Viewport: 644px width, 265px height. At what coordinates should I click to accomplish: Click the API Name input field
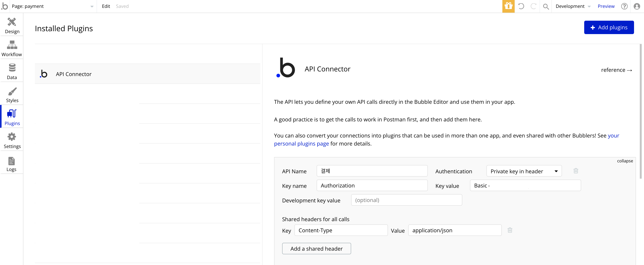pyautogui.click(x=372, y=171)
